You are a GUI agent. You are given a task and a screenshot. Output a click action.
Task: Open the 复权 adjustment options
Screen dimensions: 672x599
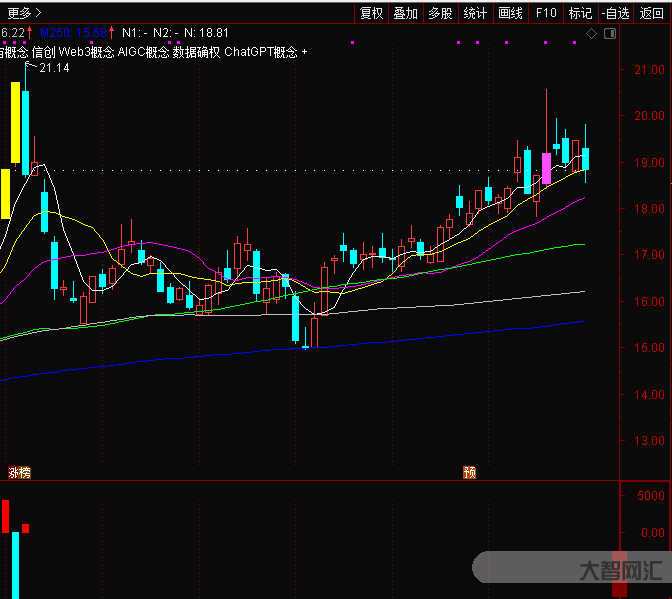[372, 13]
